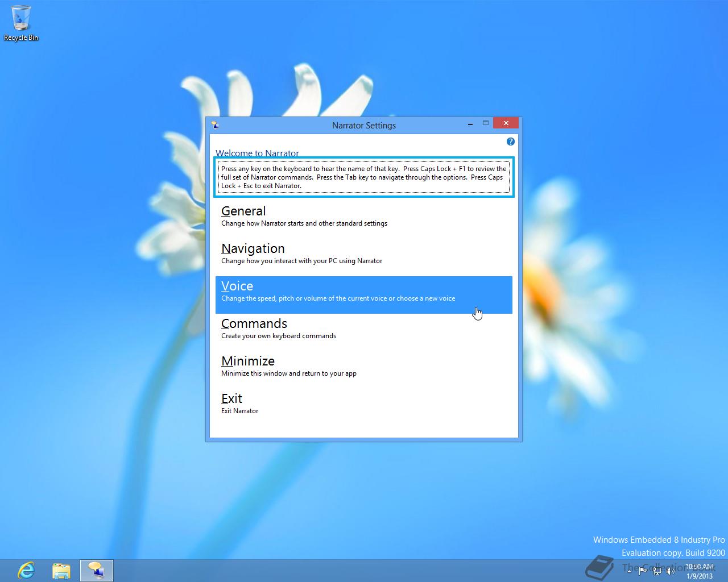
Task: Launch Internet Explorer from the taskbar
Action: tap(26, 570)
